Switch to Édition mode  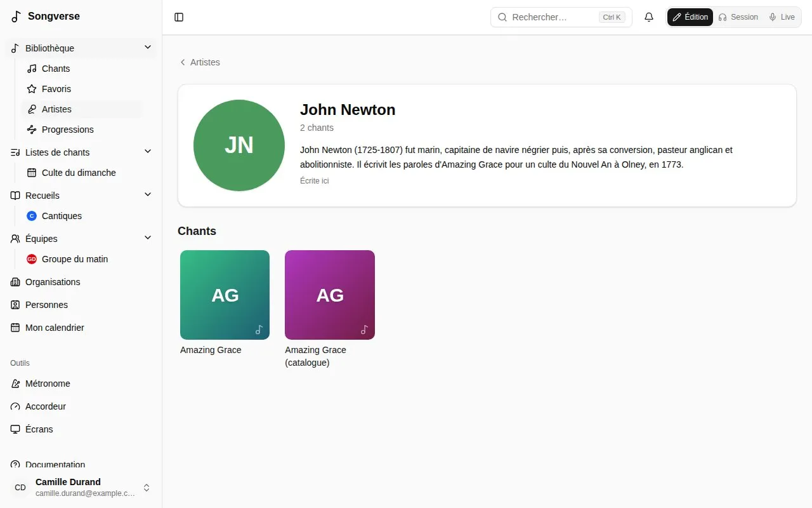pos(690,17)
